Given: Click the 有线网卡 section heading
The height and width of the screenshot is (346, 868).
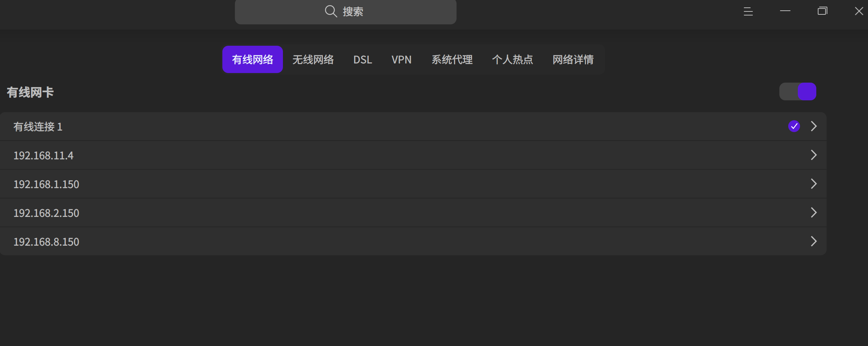Looking at the screenshot, I should coord(30,92).
